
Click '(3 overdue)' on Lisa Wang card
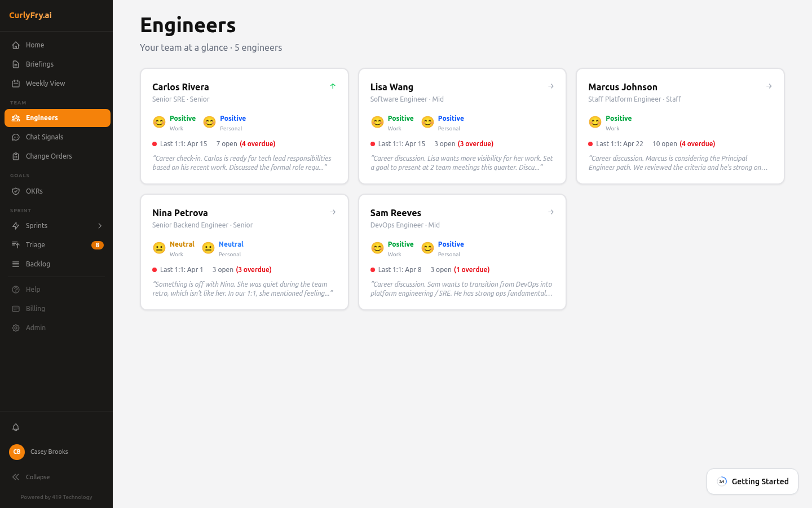point(475,144)
